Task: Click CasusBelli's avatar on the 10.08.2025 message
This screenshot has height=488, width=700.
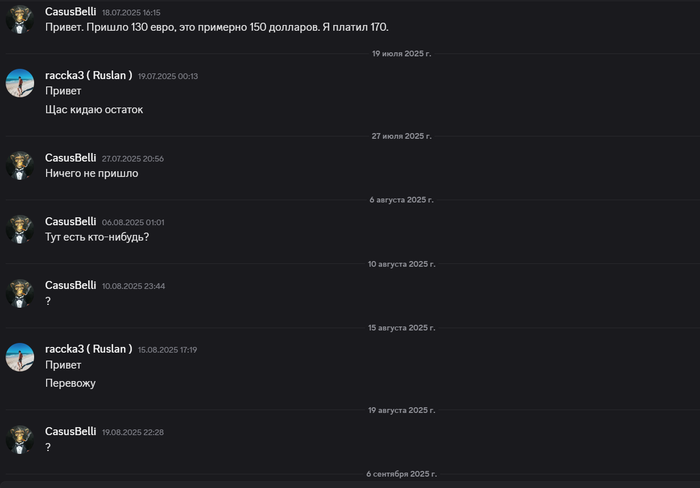Action: point(20,293)
